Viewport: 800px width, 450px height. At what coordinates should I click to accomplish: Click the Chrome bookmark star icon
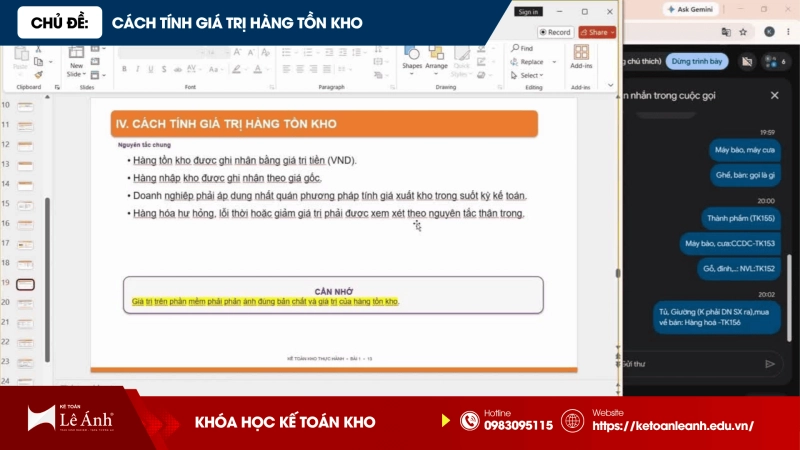coord(743,32)
